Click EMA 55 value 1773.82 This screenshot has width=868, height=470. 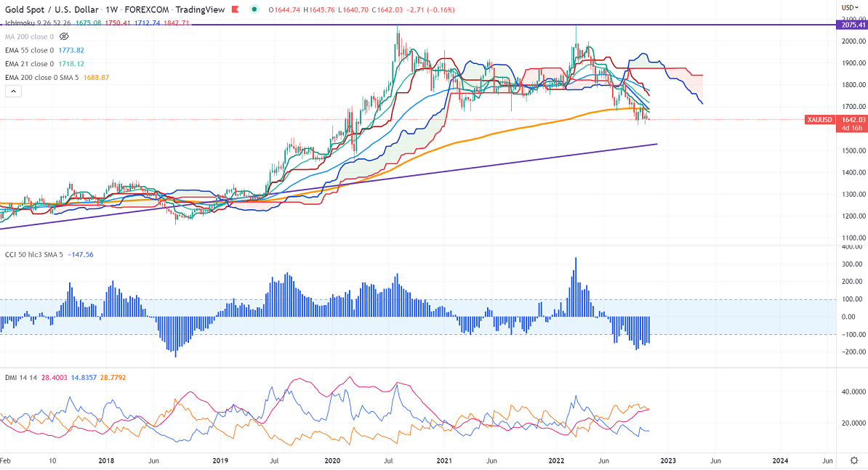[x=71, y=50]
